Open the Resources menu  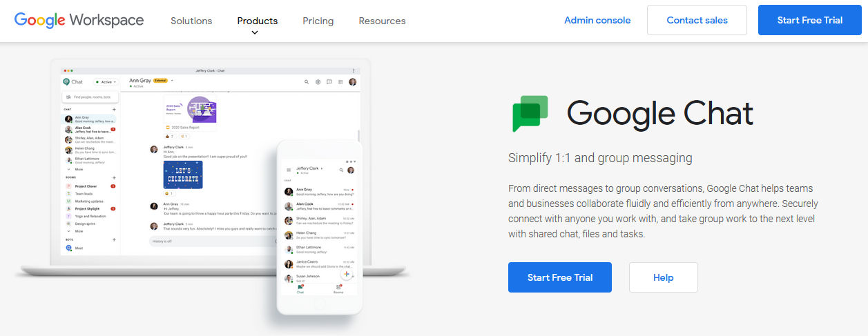382,21
